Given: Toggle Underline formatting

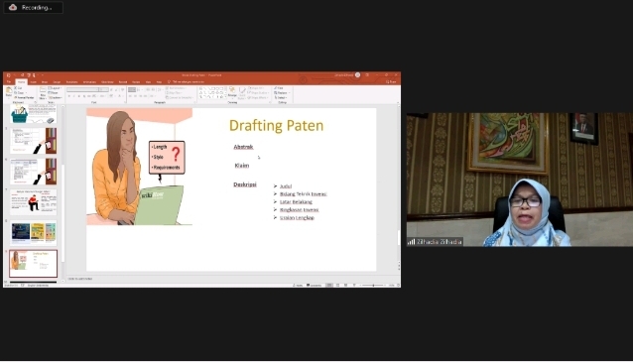Looking at the screenshot, I should [78, 96].
